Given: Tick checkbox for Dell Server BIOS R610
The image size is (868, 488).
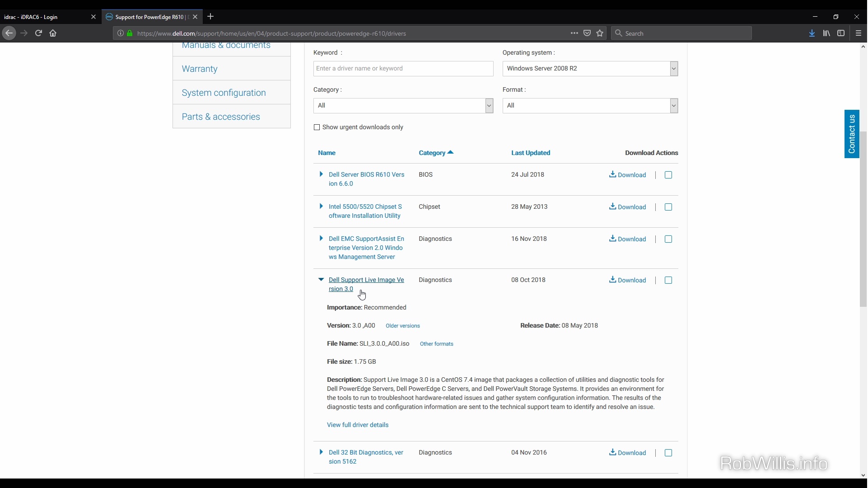Looking at the screenshot, I should pyautogui.click(x=669, y=175).
